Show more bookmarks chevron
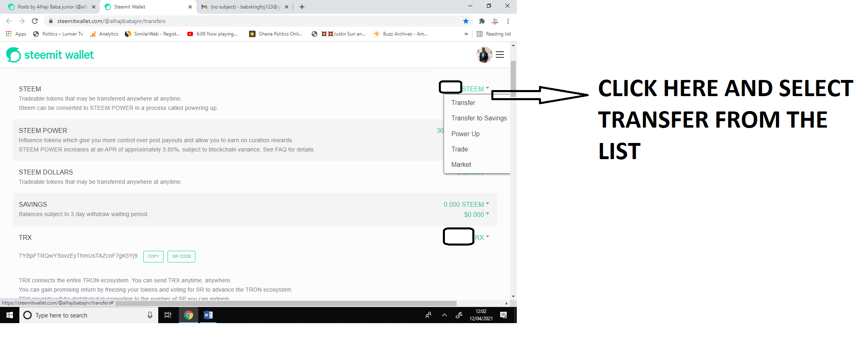868x353 pixels. tap(466, 34)
